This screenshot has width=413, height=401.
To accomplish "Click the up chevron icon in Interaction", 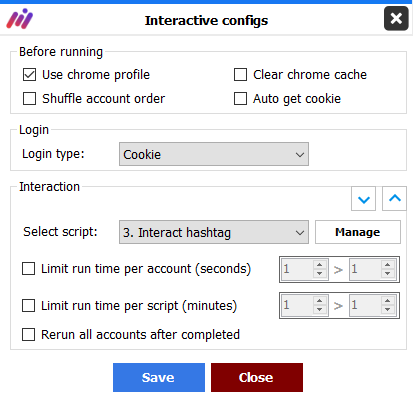I will click(394, 199).
